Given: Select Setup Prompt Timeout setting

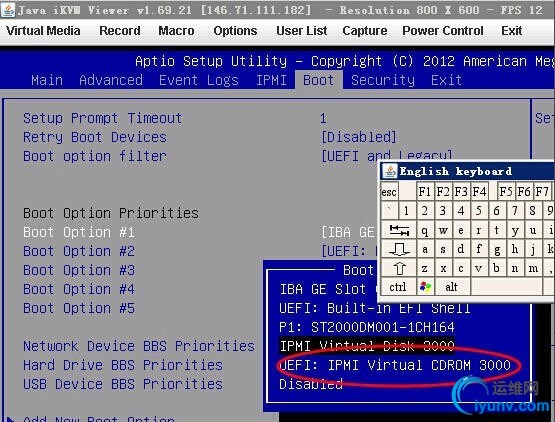Looking at the screenshot, I should click(102, 118).
